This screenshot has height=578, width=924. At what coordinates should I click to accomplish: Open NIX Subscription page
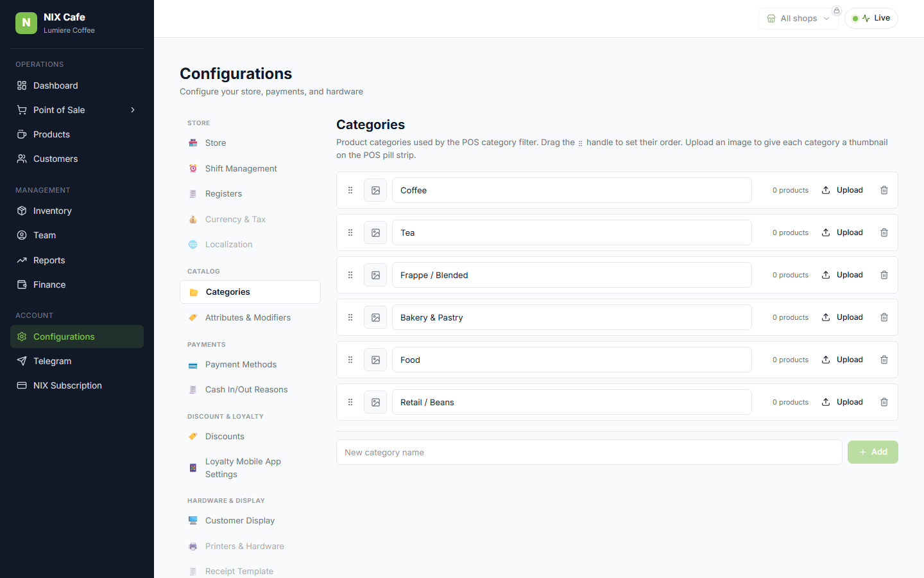(x=77, y=385)
